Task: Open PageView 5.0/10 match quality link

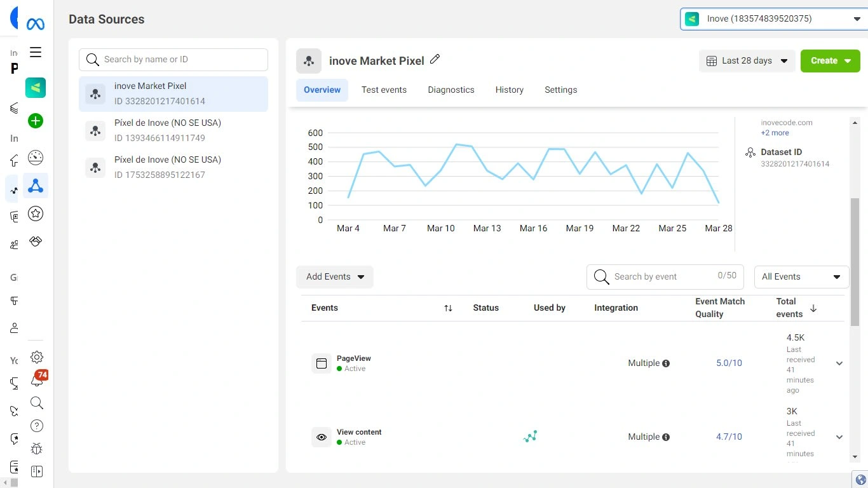Action: pyautogui.click(x=729, y=363)
